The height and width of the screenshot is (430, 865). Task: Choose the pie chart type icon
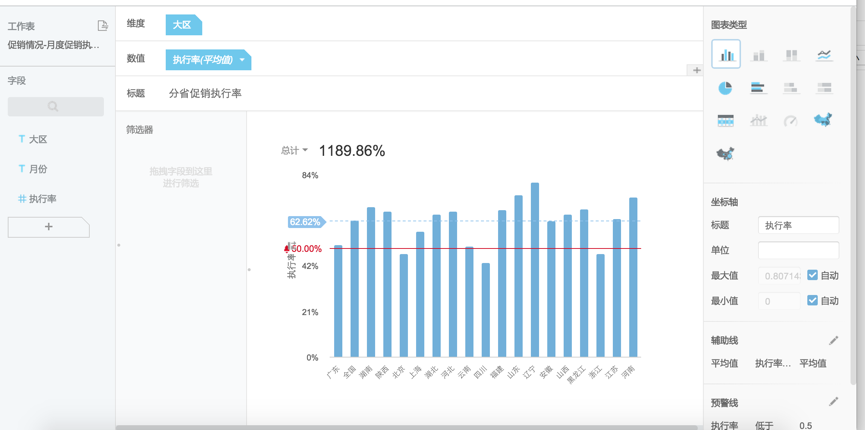pos(726,88)
